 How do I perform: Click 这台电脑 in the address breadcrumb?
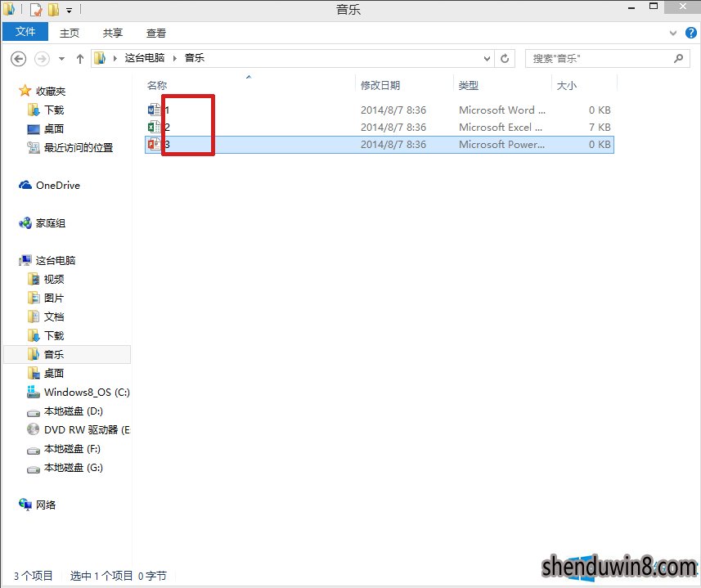(145, 57)
